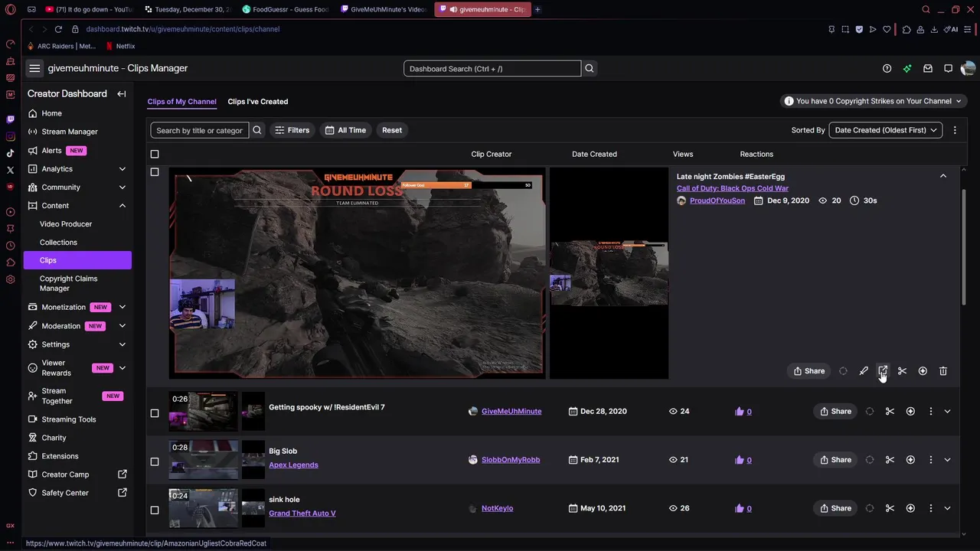Viewport: 980px width, 551px height.
Task: Click the Filters button
Action: (292, 130)
